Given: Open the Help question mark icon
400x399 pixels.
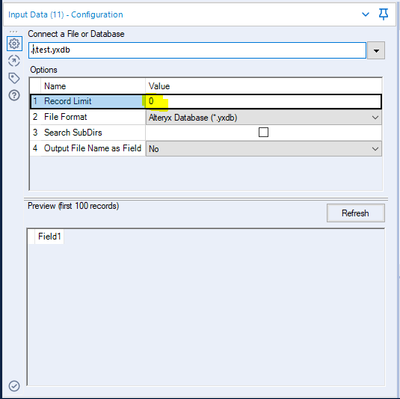Looking at the screenshot, I should coord(14,96).
